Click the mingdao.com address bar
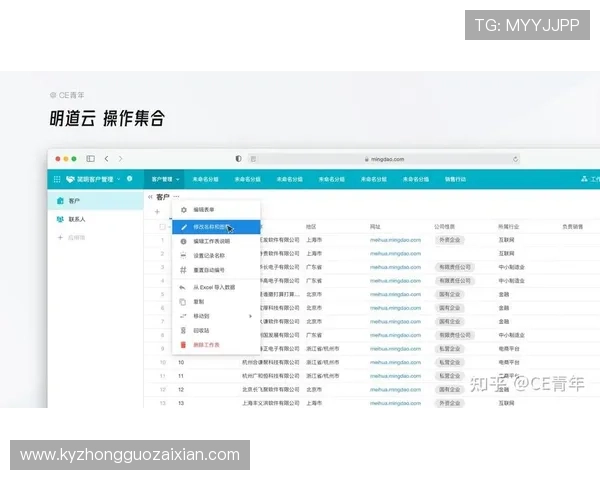 [x=384, y=159]
